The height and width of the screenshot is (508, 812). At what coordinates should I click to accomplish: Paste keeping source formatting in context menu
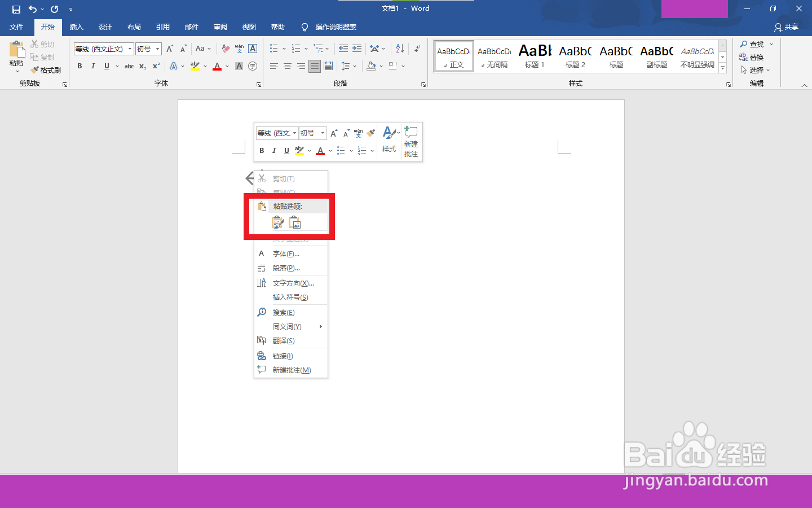[277, 222]
